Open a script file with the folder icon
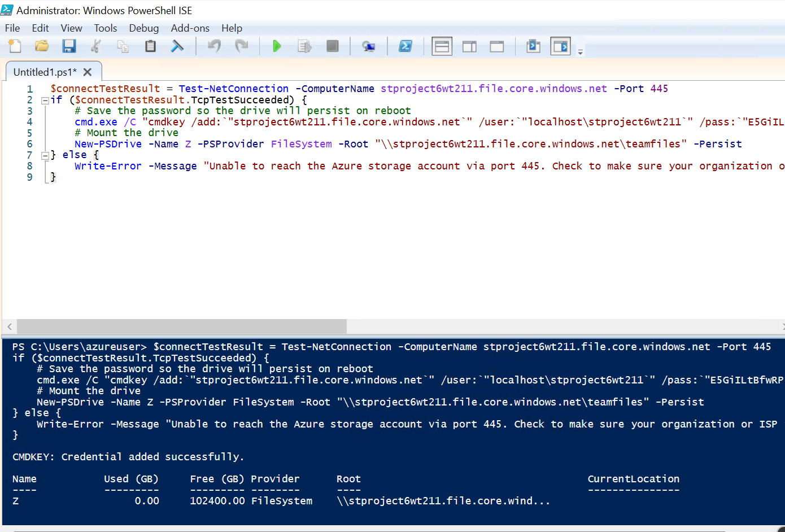 click(x=42, y=46)
